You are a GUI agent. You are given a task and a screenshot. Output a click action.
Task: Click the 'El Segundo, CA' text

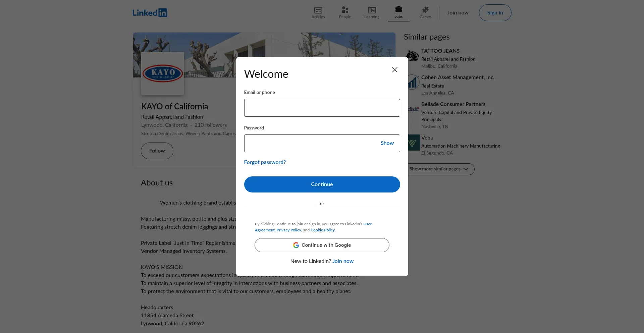(437, 153)
